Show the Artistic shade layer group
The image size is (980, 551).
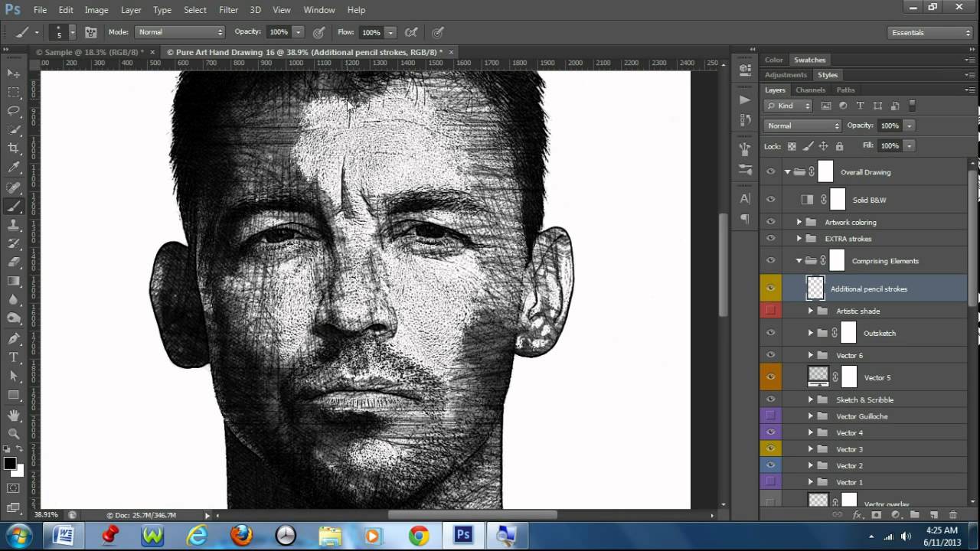point(770,311)
